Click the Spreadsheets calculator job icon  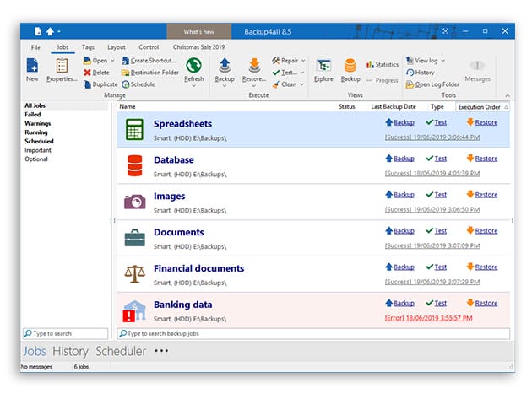(134, 129)
